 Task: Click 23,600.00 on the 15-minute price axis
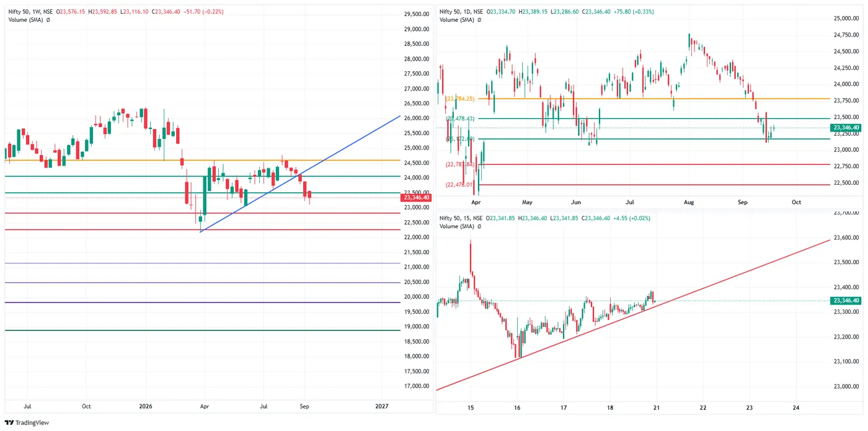(848, 238)
